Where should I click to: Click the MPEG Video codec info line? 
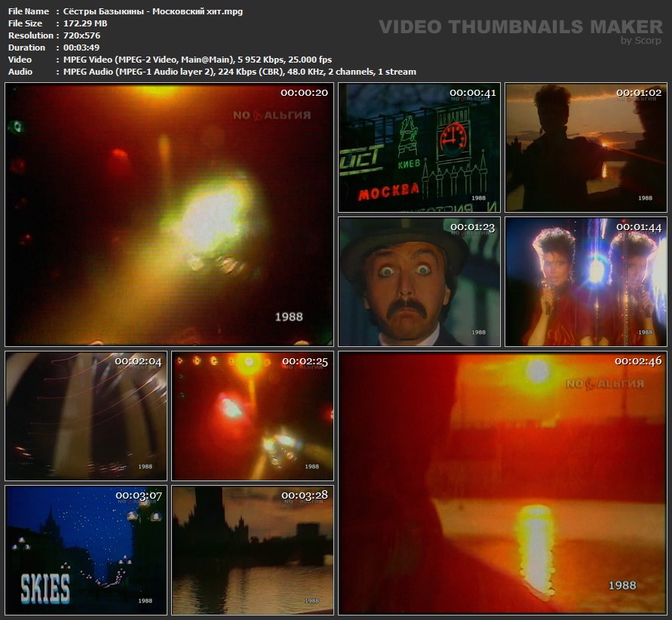coord(198,60)
